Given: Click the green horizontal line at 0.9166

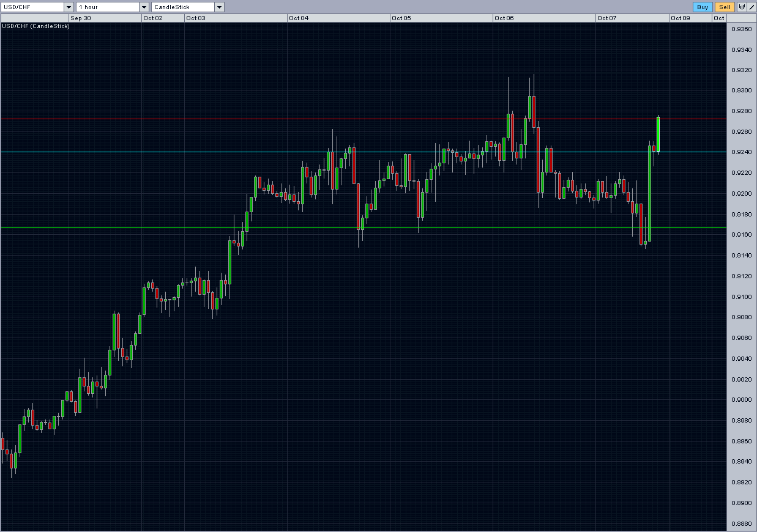Looking at the screenshot, I should pos(364,227).
